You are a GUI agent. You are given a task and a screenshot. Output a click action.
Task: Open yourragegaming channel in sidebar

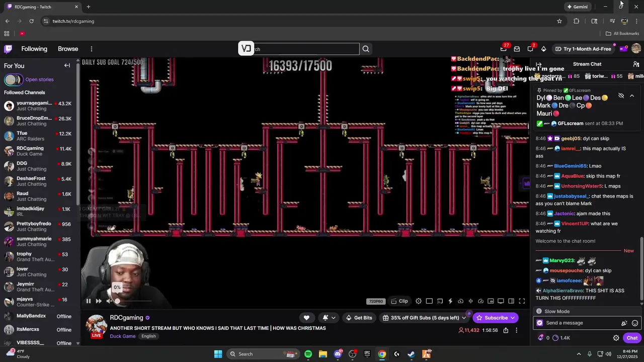[38, 106]
